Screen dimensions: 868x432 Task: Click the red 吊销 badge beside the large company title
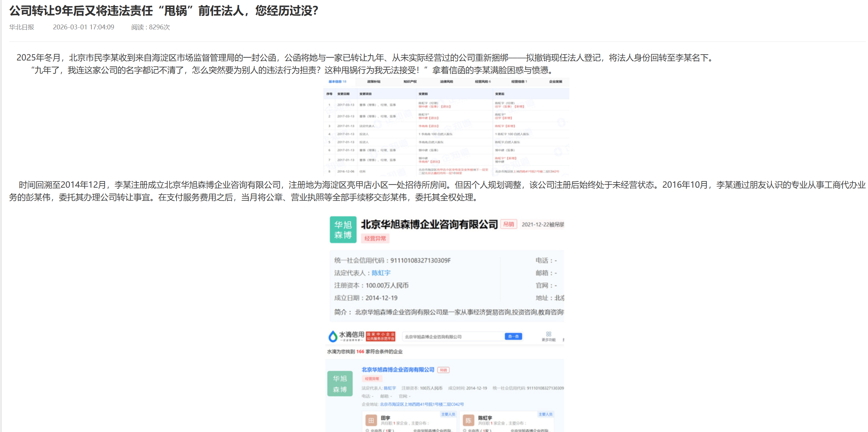click(x=508, y=224)
